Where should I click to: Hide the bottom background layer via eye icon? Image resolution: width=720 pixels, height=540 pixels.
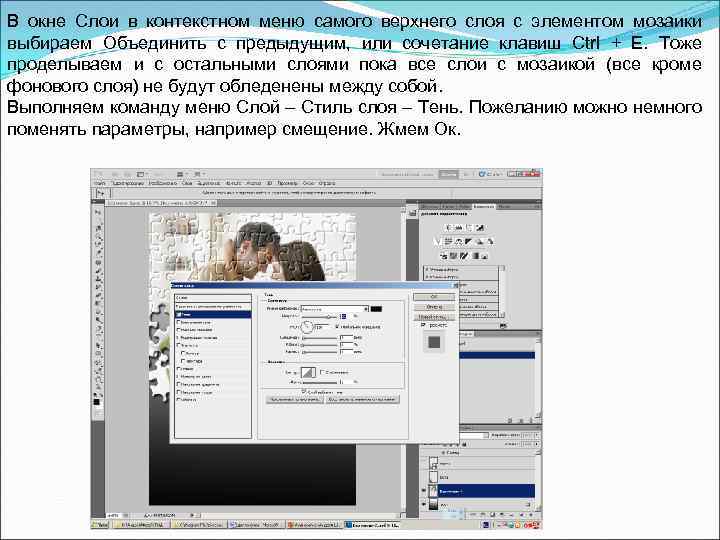coord(423,504)
